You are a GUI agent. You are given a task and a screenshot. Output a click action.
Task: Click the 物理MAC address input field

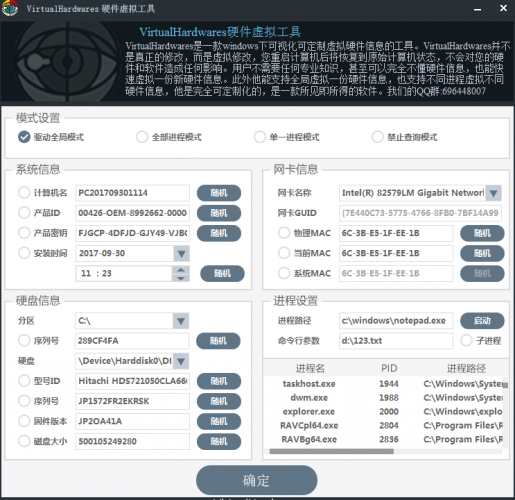[x=396, y=233]
